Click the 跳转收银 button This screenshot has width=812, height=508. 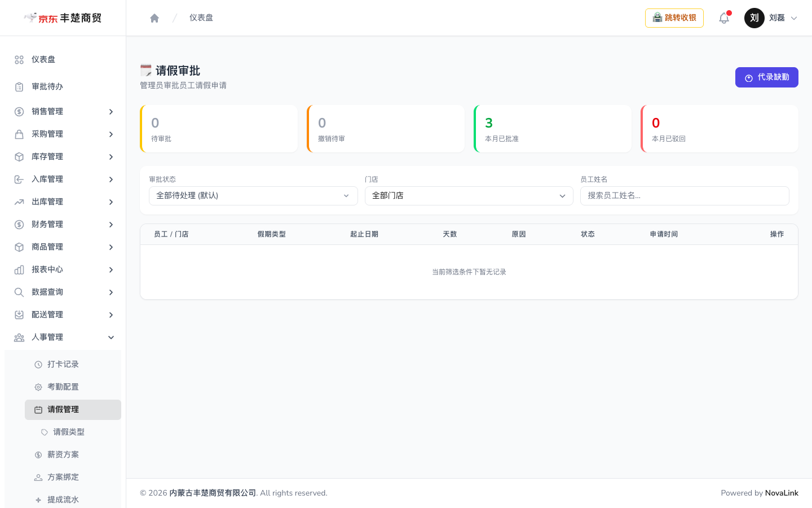(674, 18)
